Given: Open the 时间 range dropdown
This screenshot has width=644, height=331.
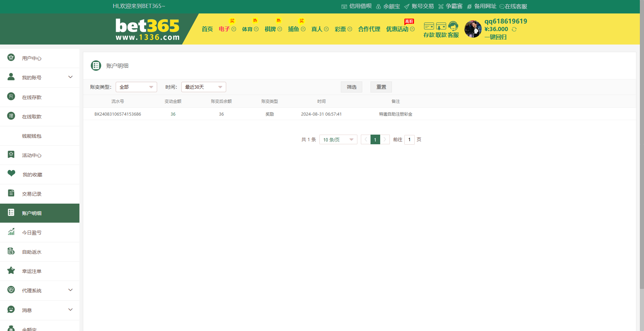Looking at the screenshot, I should click(x=203, y=87).
